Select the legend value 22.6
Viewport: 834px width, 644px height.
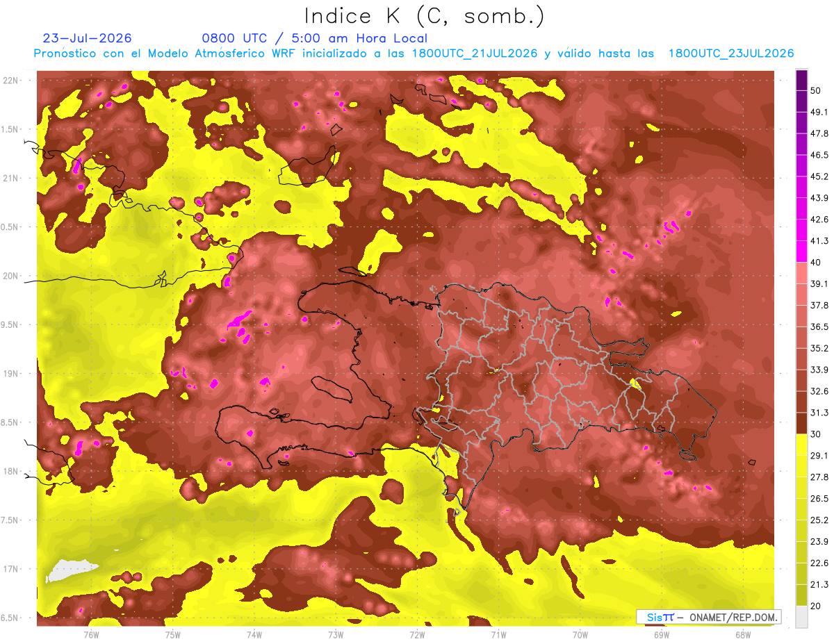[819, 563]
